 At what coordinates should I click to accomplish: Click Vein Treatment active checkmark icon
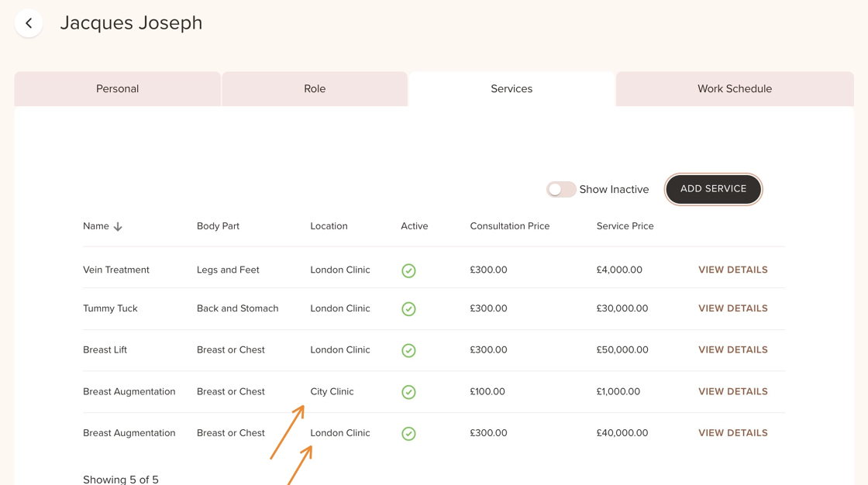(408, 270)
